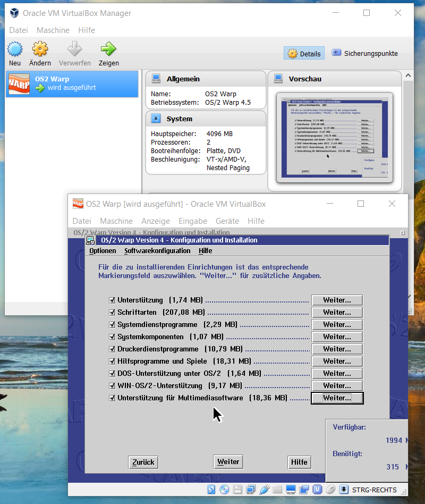This screenshot has height=504, width=425.
Task: Click the Zurück button in the installer
Action: click(143, 462)
